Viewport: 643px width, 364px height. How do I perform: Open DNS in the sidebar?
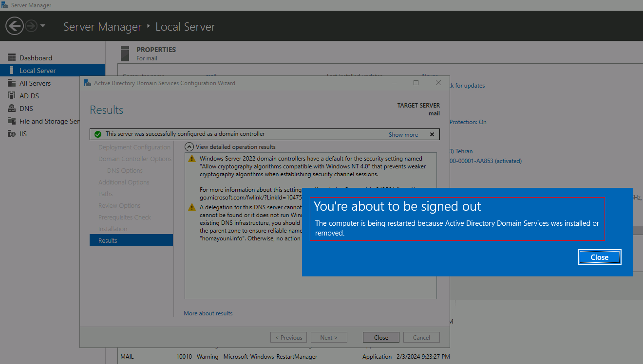coord(26,109)
